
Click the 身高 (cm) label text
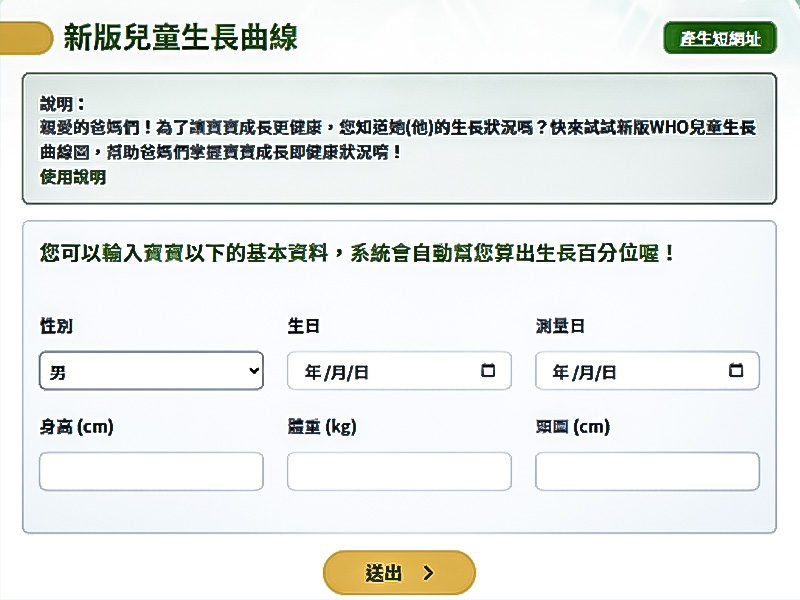pos(76,427)
